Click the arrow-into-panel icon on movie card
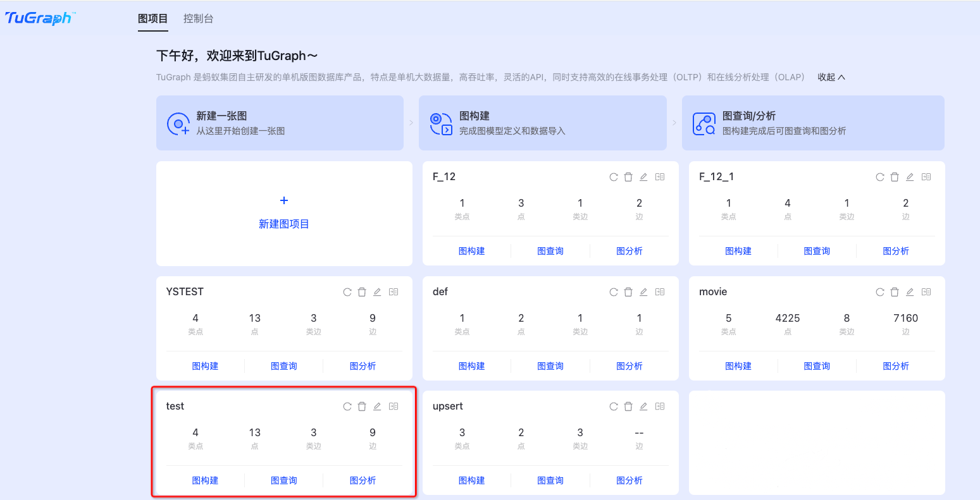980x500 pixels. coord(926,292)
